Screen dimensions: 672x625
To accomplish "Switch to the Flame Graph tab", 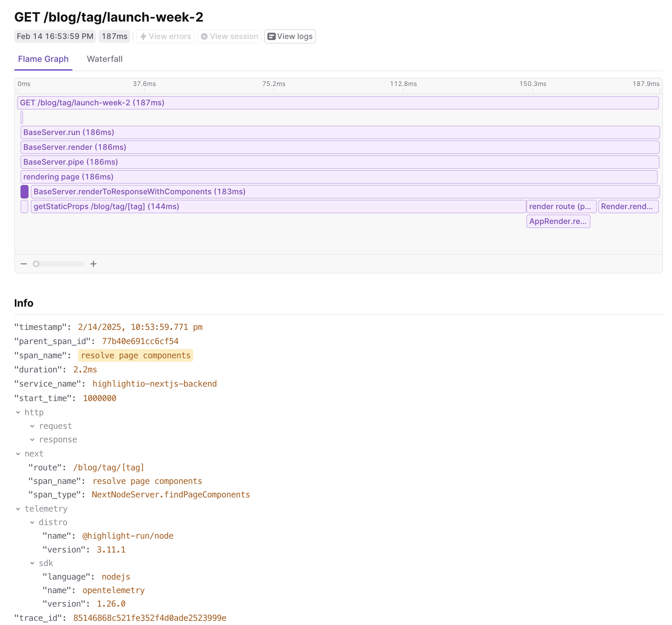I will coord(43,59).
